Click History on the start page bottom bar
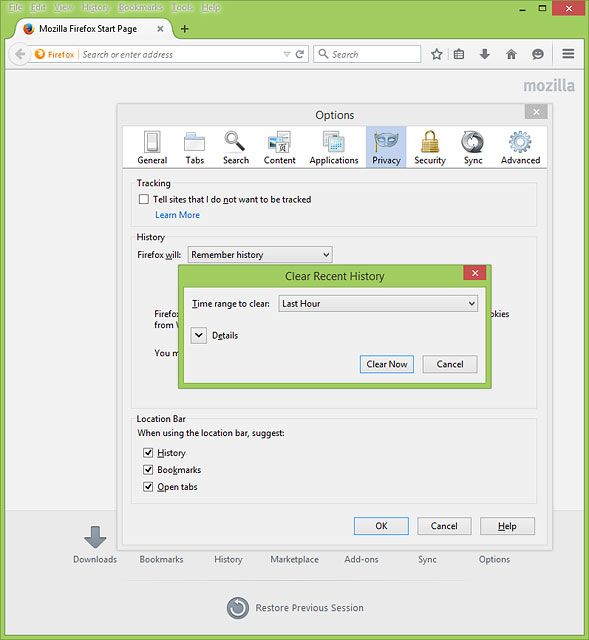This screenshot has height=640, width=589. [228, 559]
